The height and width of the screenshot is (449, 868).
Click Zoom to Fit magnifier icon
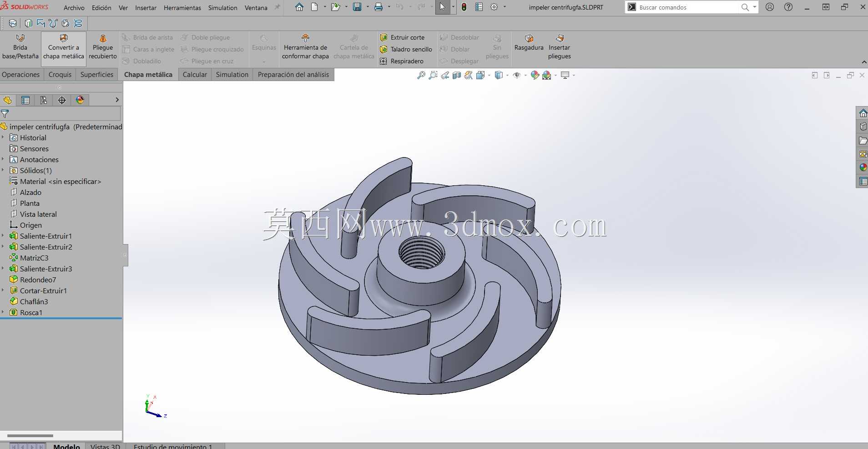[x=421, y=75]
